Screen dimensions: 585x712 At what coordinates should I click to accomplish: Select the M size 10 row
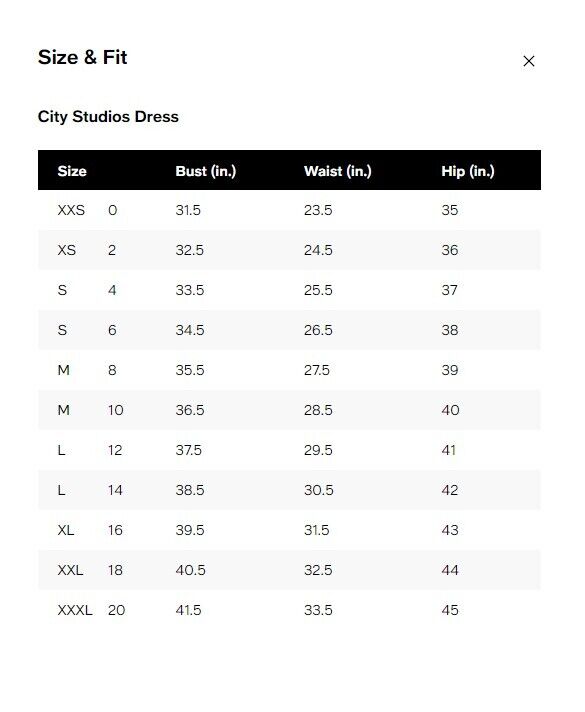click(289, 410)
